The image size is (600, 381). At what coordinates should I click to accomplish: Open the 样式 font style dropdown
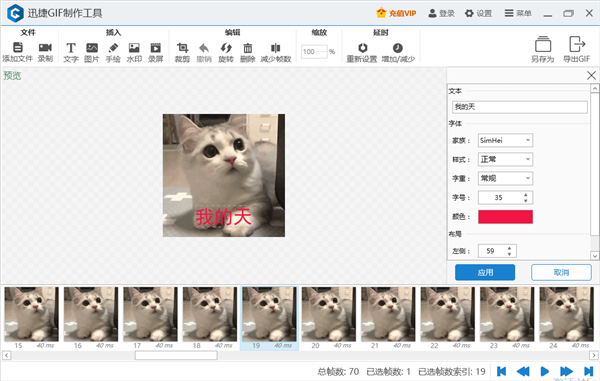(505, 159)
